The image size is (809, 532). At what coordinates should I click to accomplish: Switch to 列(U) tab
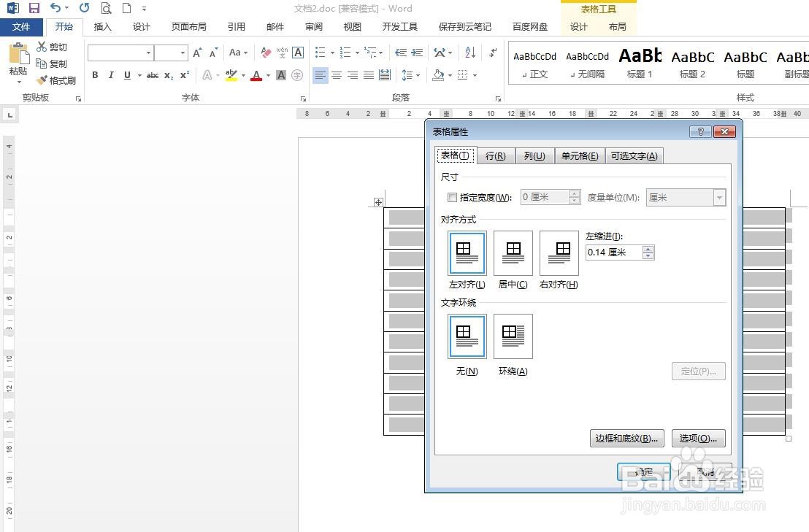534,155
